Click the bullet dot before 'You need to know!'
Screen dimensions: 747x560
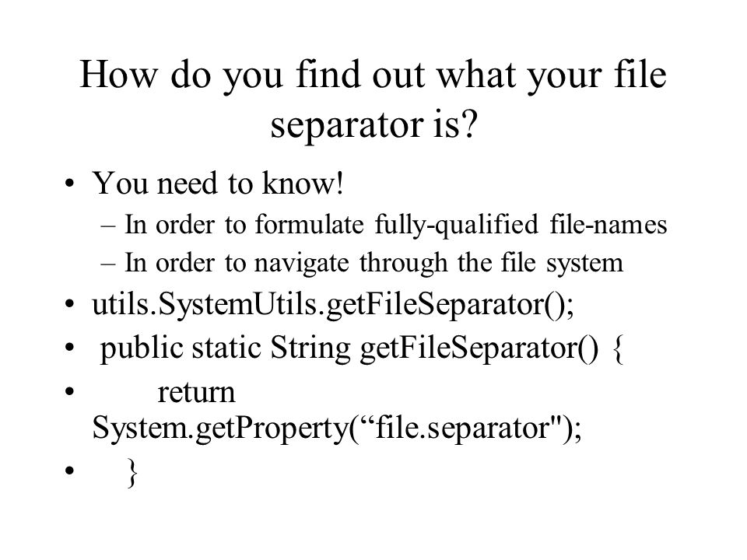coord(69,184)
